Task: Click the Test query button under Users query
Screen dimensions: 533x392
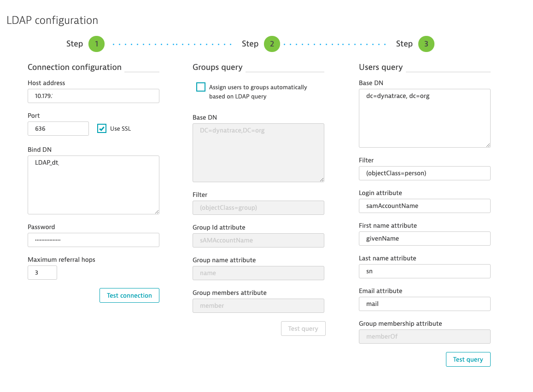Action: tap(468, 359)
